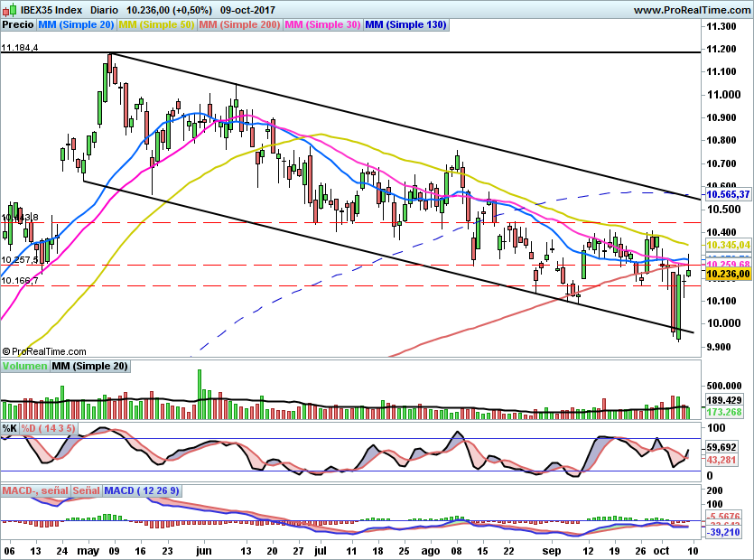Viewport: 754px width, 560px height.
Task: Click the 9.900 price axis label
Action: tap(720, 347)
